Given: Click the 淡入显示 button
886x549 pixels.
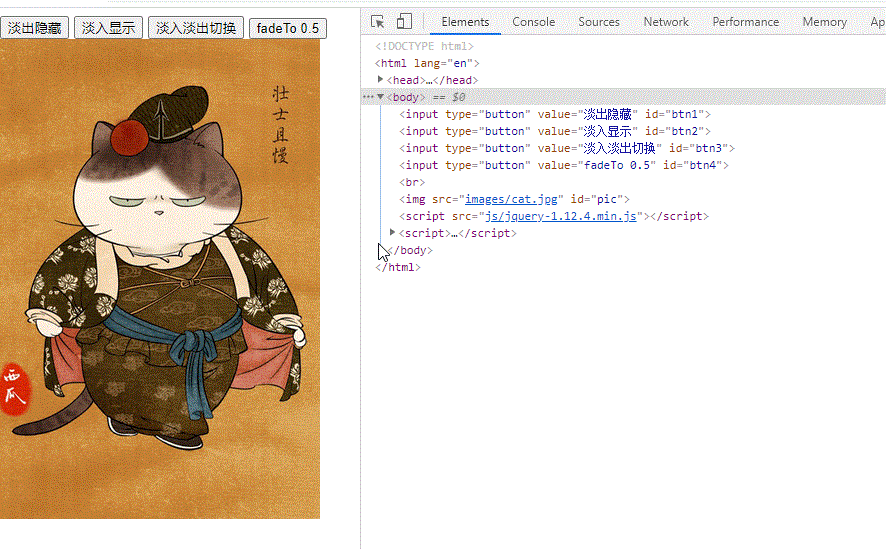Looking at the screenshot, I should (108, 28).
